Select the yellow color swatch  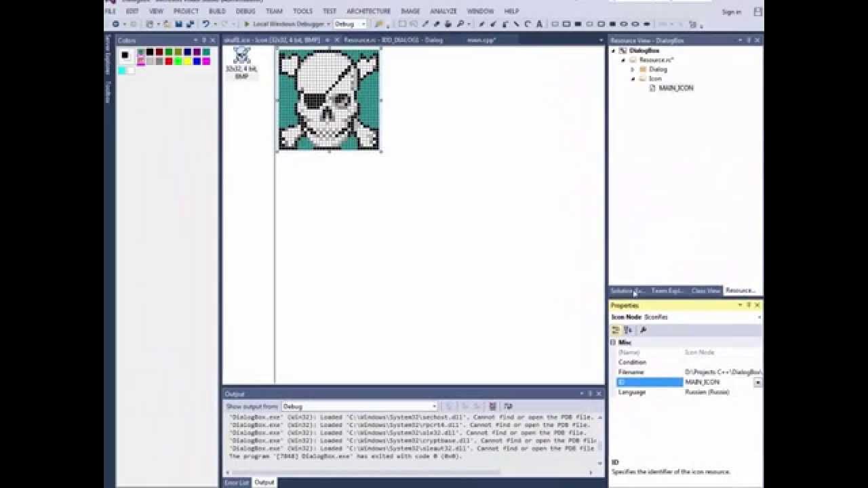click(188, 62)
